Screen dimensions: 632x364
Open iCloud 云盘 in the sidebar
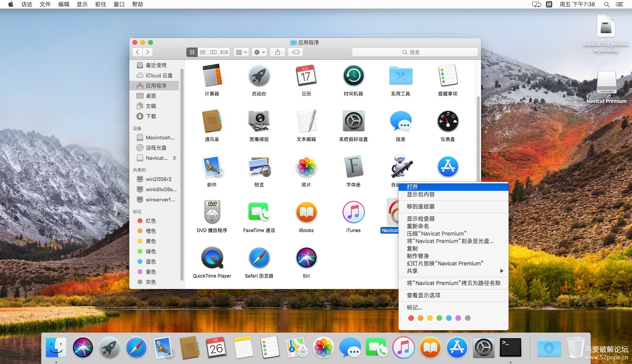click(154, 75)
